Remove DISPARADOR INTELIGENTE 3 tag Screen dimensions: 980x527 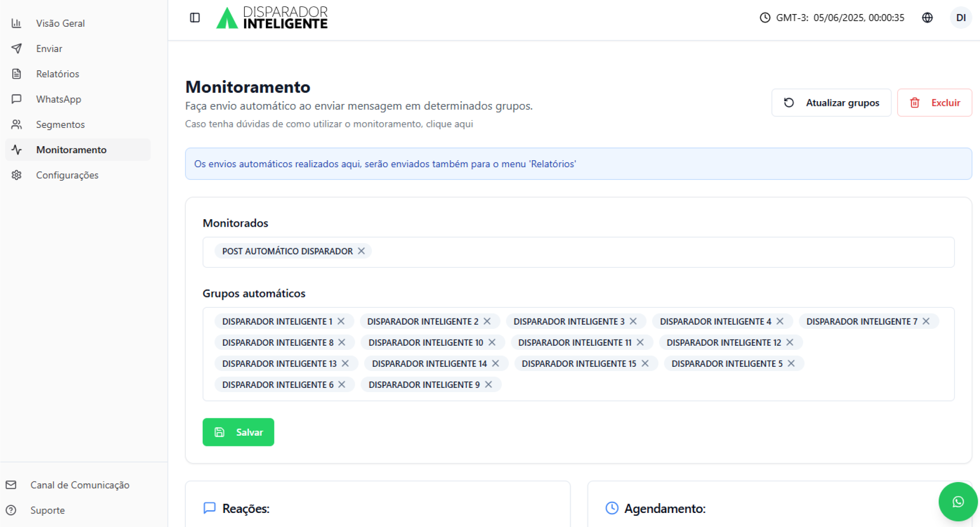633,321
